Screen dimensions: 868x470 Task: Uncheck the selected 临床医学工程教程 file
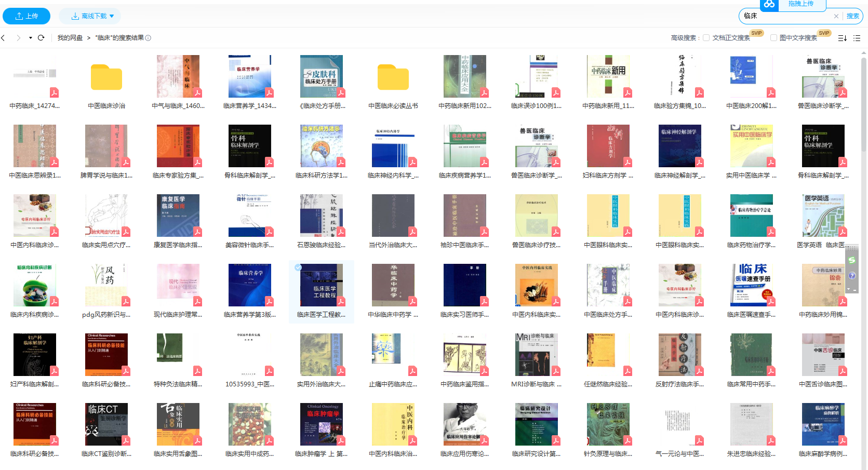click(x=298, y=267)
